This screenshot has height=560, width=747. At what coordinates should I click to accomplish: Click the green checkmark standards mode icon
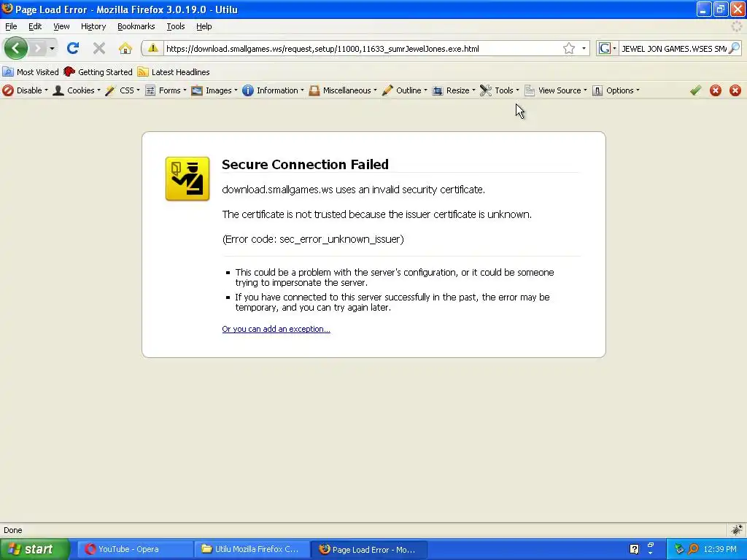click(695, 90)
